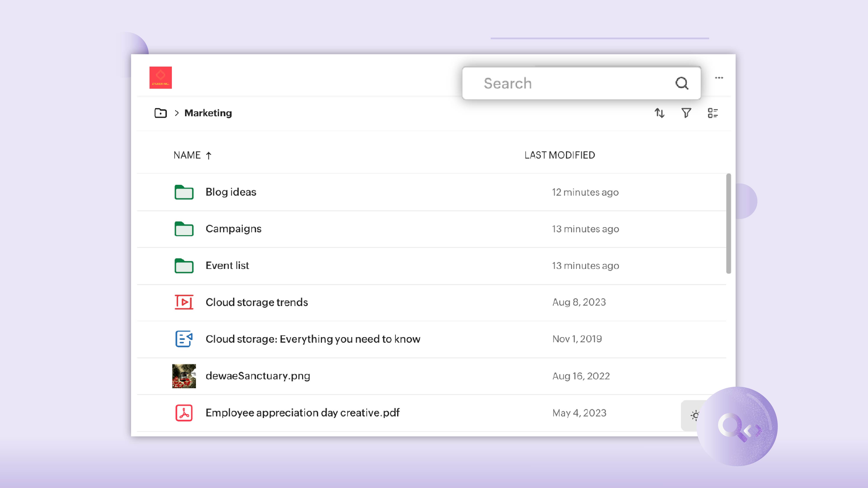Switch layout with the list view icon
The image size is (868, 488).
[x=713, y=113]
